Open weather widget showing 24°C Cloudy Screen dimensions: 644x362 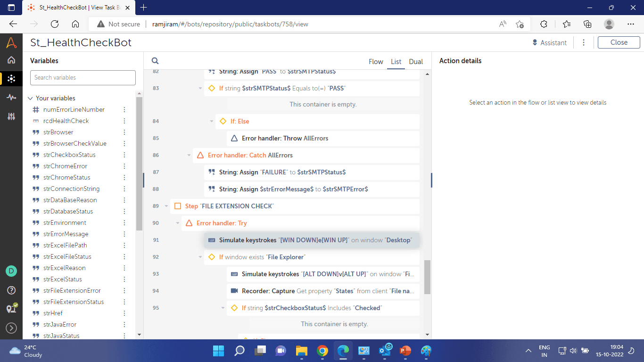click(26, 351)
